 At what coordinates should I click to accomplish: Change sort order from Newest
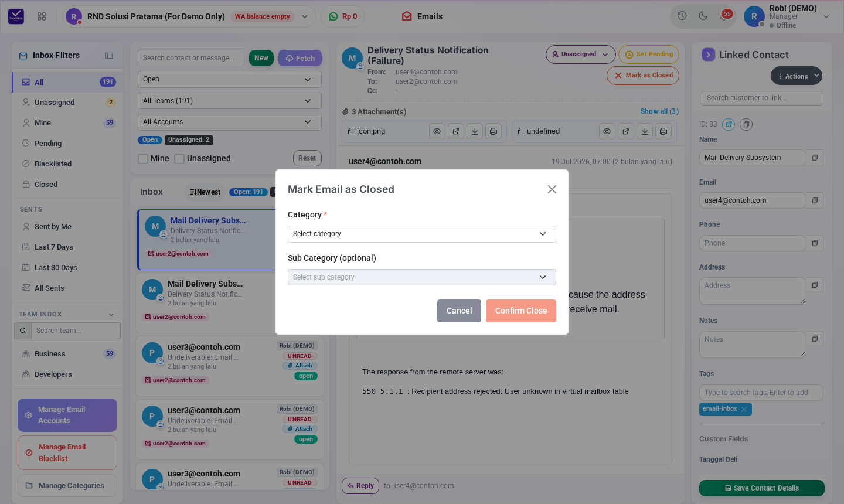pos(205,192)
